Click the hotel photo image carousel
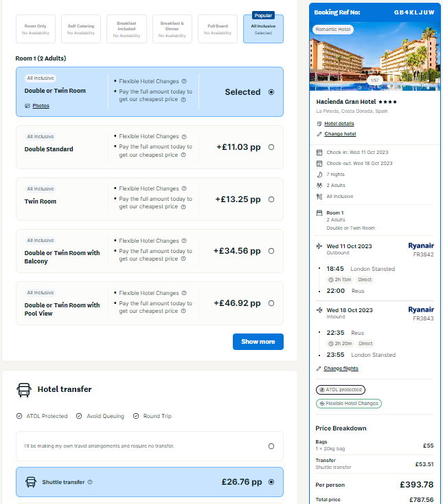Viewport: 443px width, 504px height. (374, 56)
